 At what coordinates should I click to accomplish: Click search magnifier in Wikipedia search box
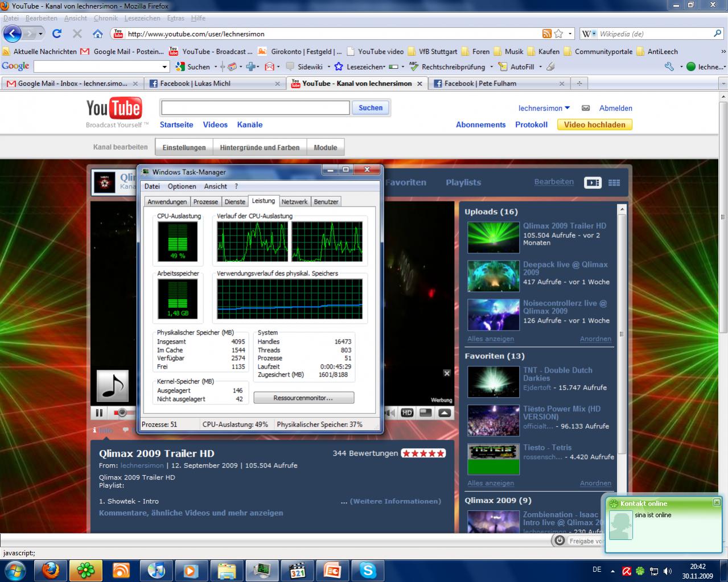(717, 34)
